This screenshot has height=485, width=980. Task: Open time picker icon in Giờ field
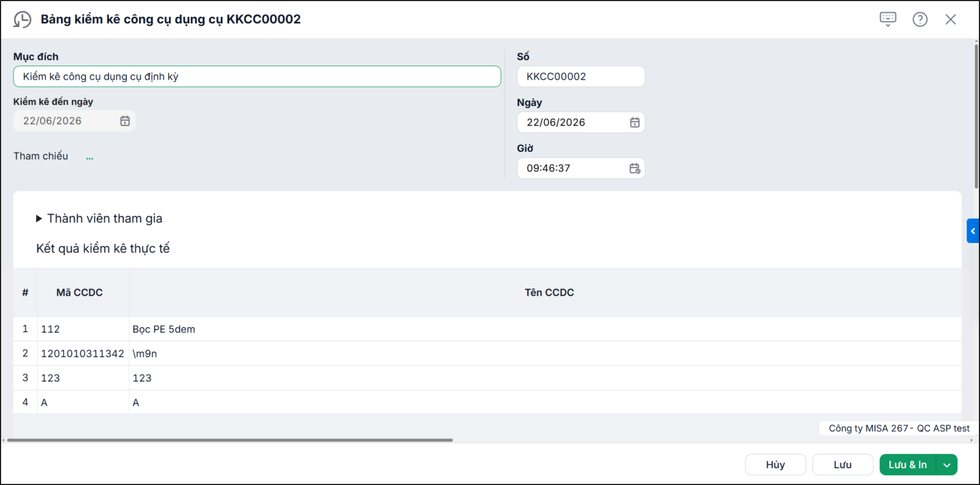[x=635, y=168]
